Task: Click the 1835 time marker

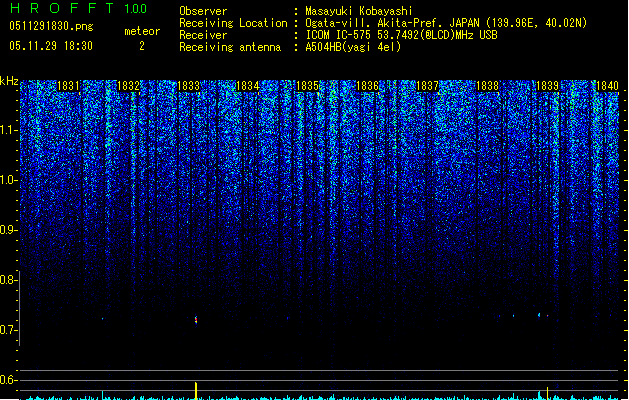Action: 307,86
